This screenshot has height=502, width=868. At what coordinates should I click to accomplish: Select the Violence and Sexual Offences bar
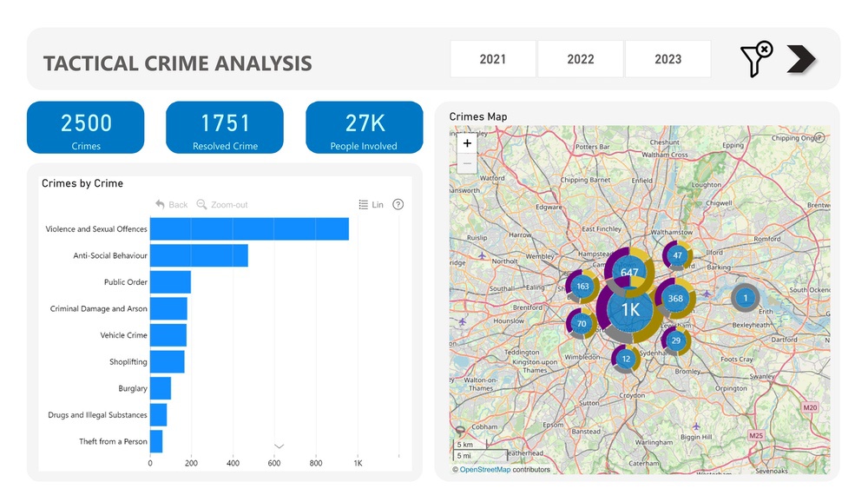(250, 228)
